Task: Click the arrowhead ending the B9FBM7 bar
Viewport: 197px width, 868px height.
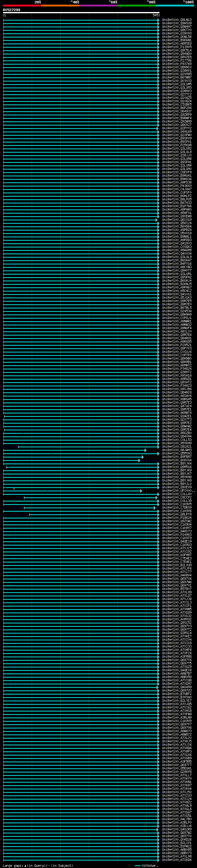Action: click(x=143, y=457)
